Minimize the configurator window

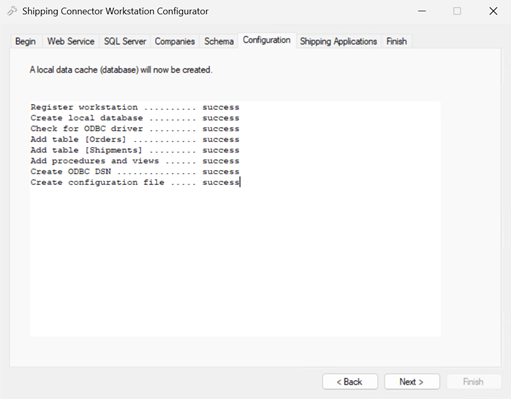(x=422, y=11)
